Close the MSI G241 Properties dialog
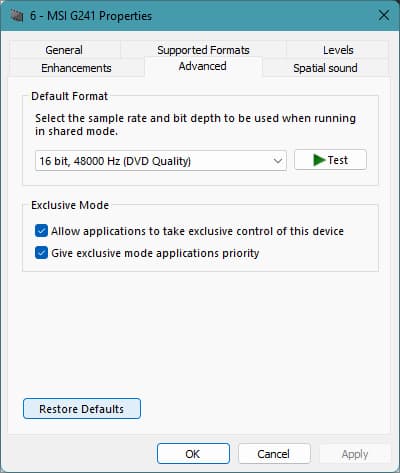 click(384, 15)
